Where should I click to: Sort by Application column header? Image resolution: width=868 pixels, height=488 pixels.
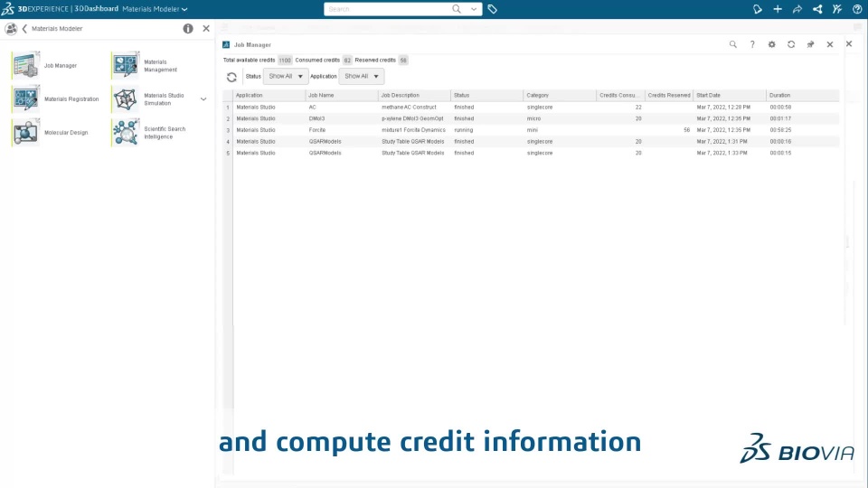pos(269,95)
